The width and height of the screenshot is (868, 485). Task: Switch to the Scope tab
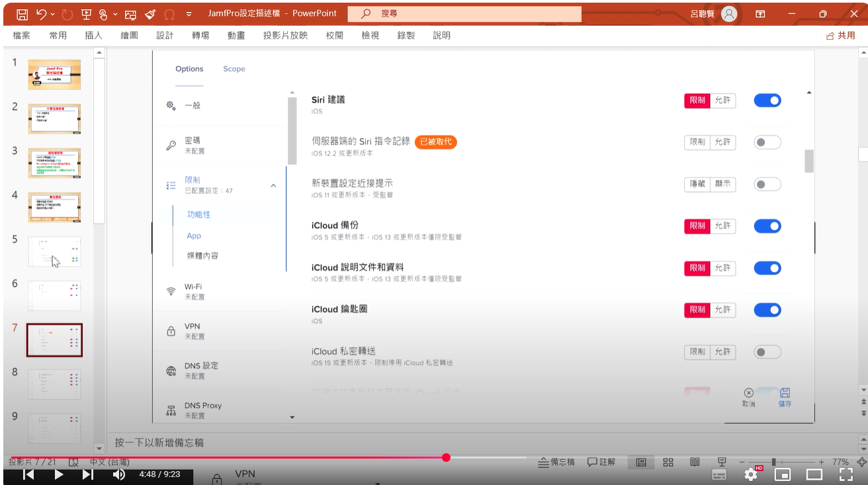pos(234,69)
